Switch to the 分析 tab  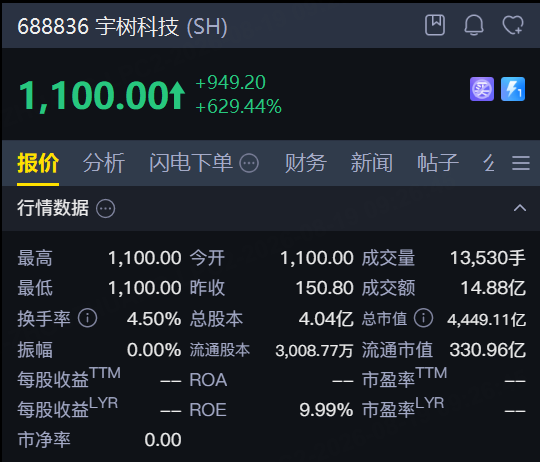coord(104,163)
